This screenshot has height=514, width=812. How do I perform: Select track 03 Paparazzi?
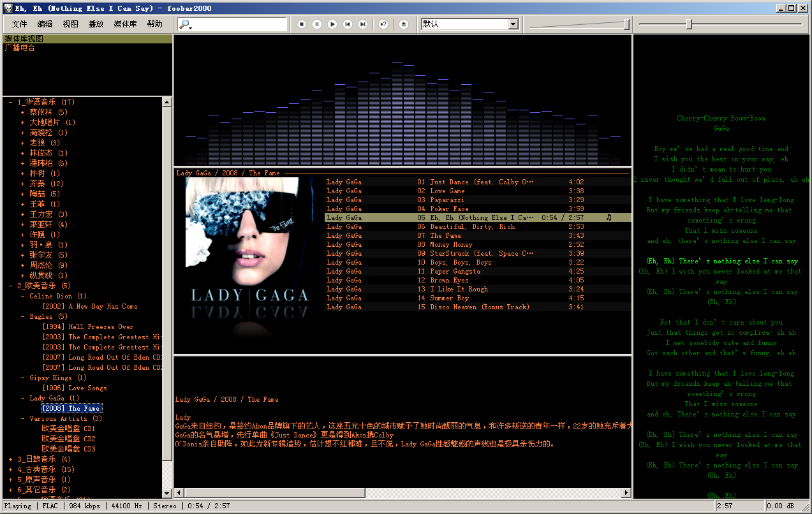(478, 200)
